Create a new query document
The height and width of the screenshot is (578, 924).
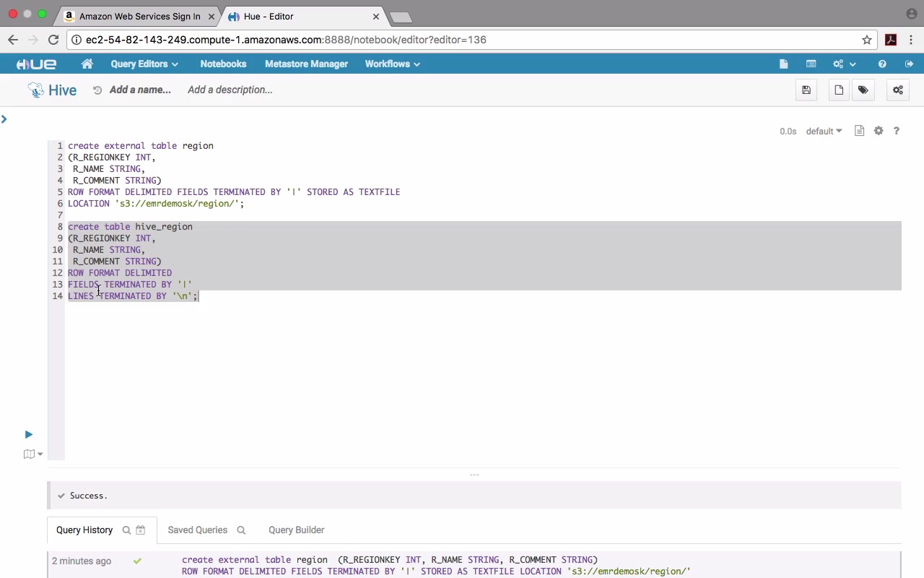click(x=839, y=90)
